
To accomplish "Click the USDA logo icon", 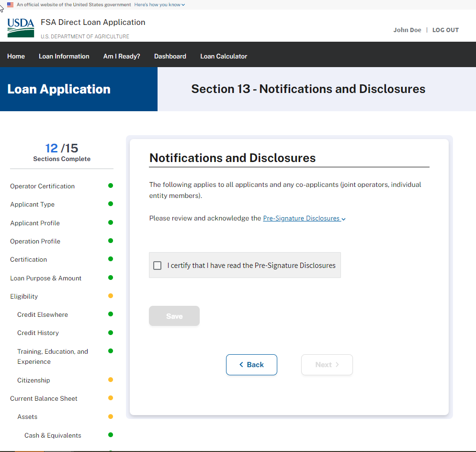I will [21, 28].
